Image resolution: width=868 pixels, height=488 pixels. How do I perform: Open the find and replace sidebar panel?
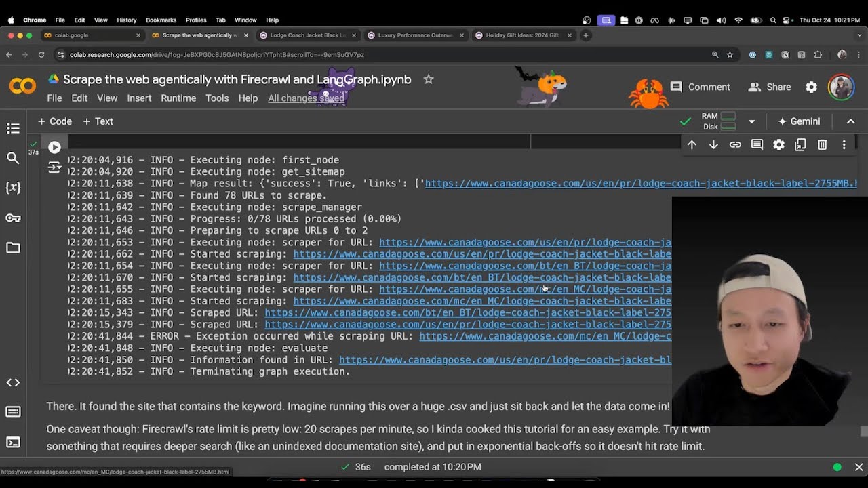[x=13, y=158]
